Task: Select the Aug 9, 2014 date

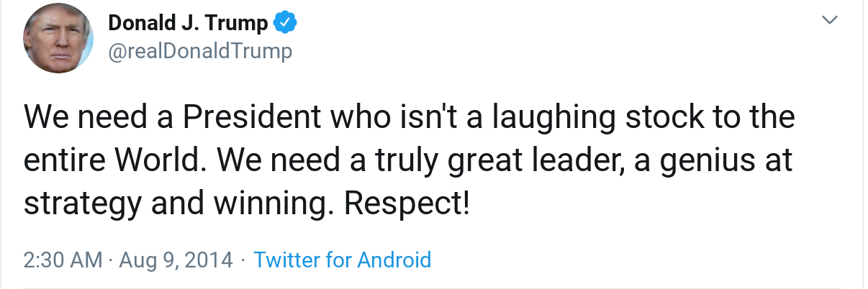Action: 176,260
